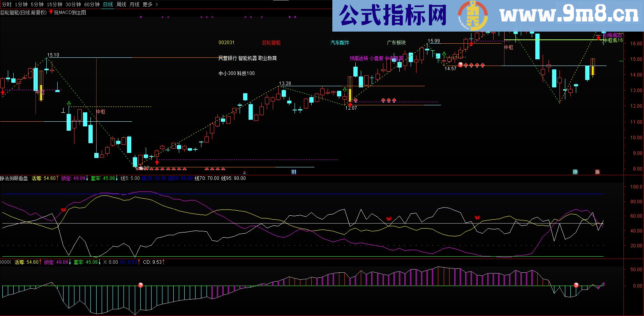The image size is (644, 316).
Task: Click the red arrow before 玩MACD到主图
Action: (51, 12)
